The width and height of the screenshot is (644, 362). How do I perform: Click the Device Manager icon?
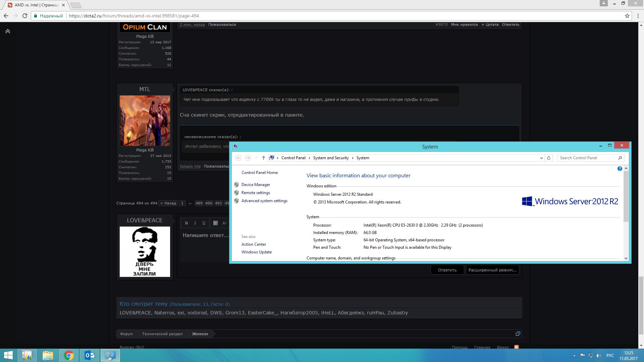pyautogui.click(x=236, y=184)
